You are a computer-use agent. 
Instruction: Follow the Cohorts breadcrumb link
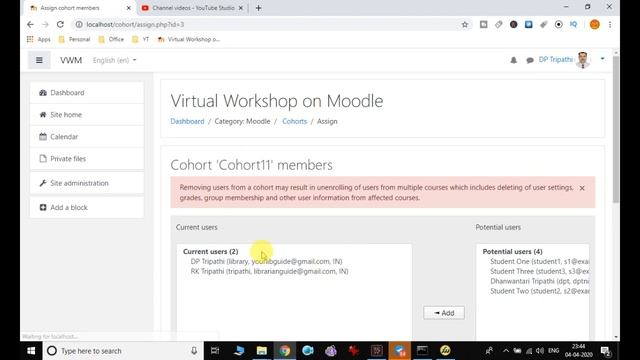[294, 121]
